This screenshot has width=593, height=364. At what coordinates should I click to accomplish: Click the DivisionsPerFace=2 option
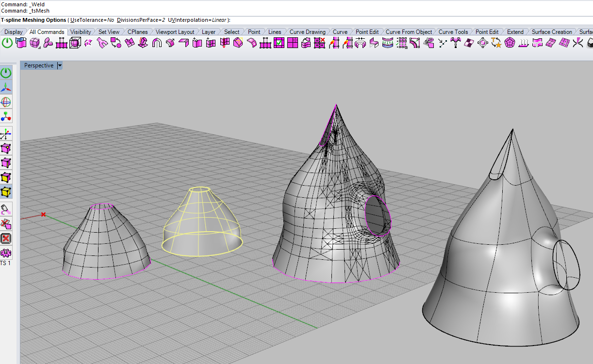click(141, 20)
